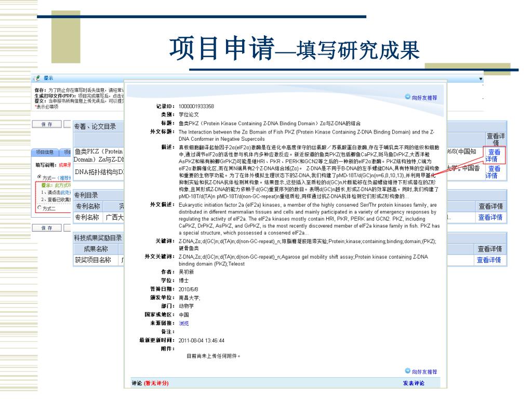This screenshot has height=399, width=532.
Task: Open bottom 向好友推荐 link
Action: (424, 372)
